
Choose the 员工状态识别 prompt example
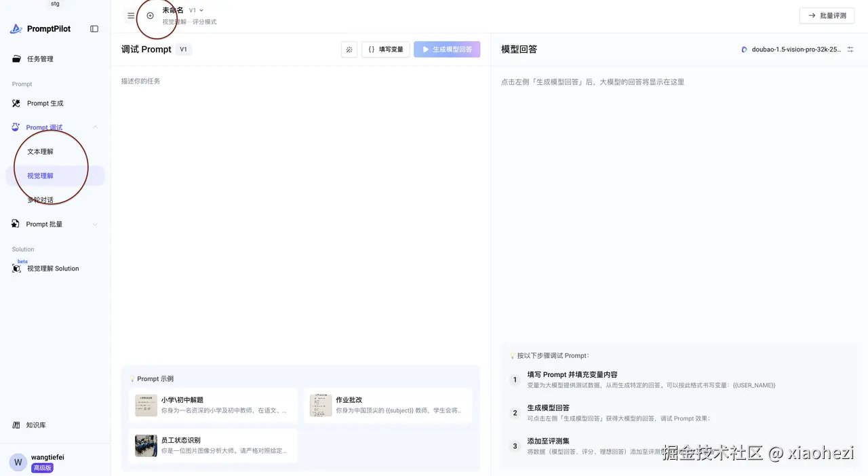click(213, 445)
